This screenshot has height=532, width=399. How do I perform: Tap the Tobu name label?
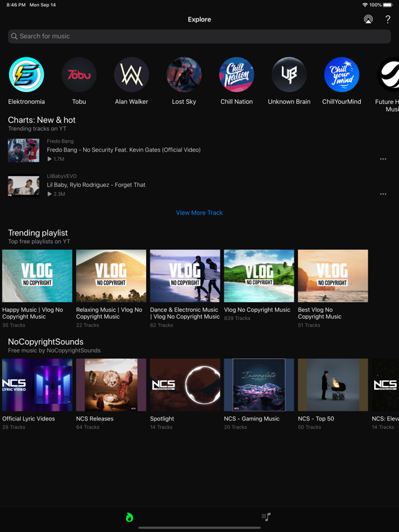(x=79, y=101)
